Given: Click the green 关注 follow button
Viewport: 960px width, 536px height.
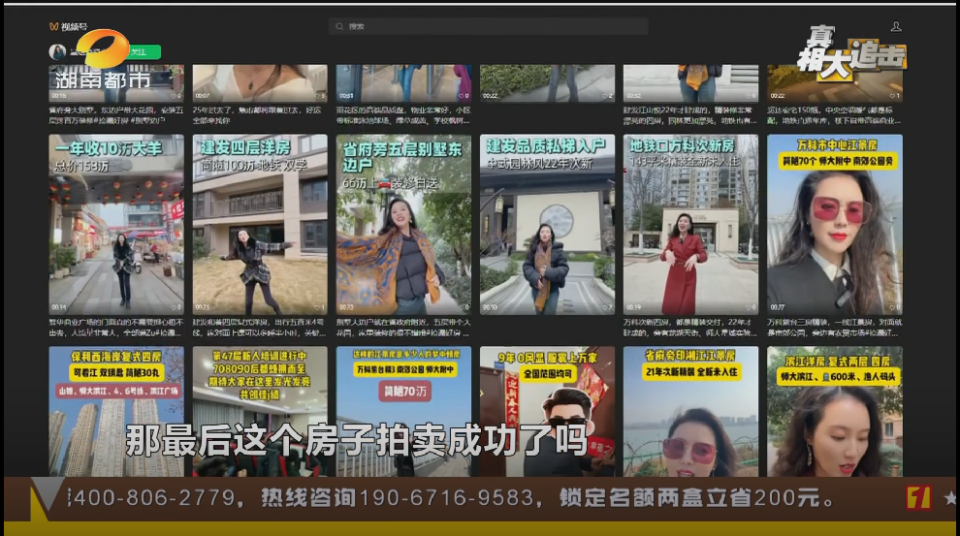Looking at the screenshot, I should tap(145, 52).
